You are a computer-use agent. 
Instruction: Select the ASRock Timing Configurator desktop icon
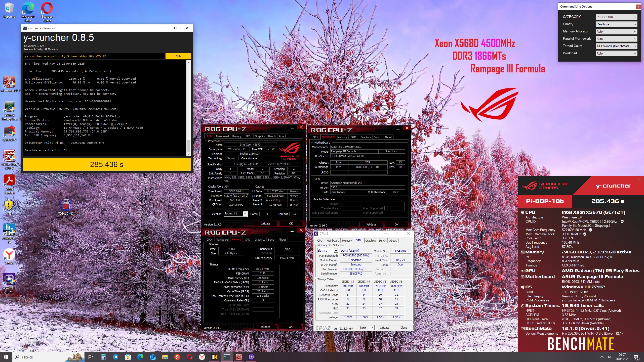pos(9,111)
